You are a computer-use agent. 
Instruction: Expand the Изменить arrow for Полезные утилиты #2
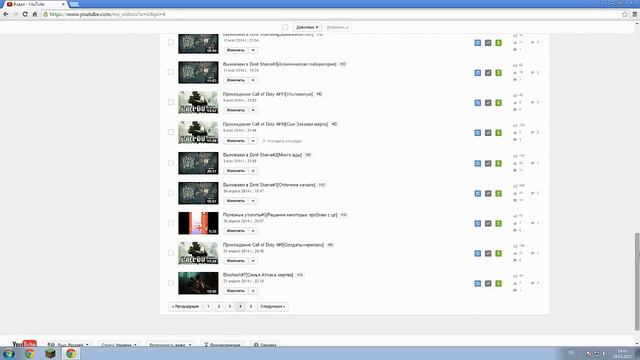click(253, 231)
